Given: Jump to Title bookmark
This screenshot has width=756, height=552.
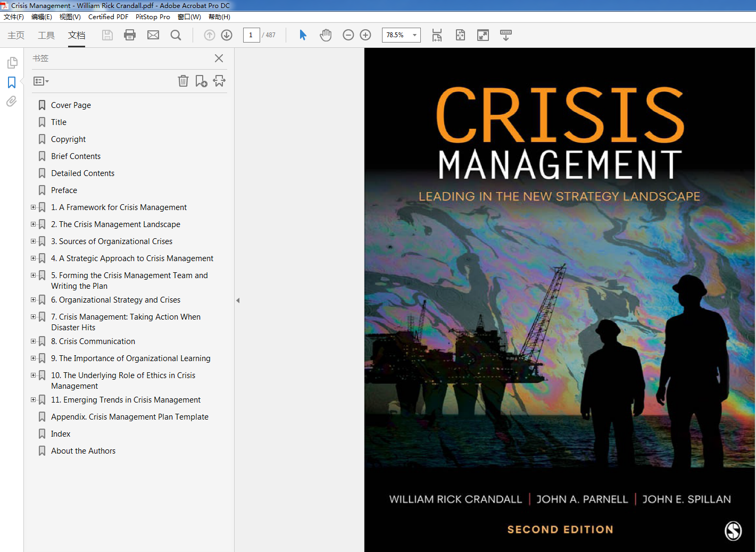Looking at the screenshot, I should 59,122.
